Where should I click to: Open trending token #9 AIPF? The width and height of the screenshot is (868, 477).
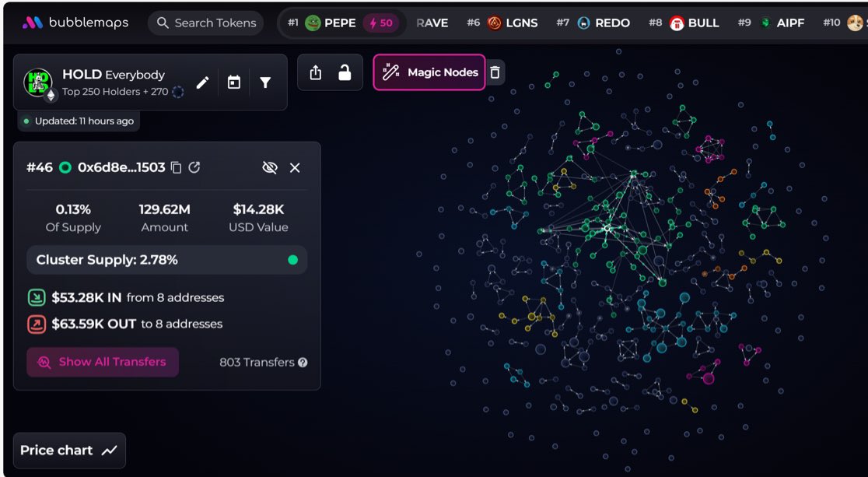pos(771,23)
